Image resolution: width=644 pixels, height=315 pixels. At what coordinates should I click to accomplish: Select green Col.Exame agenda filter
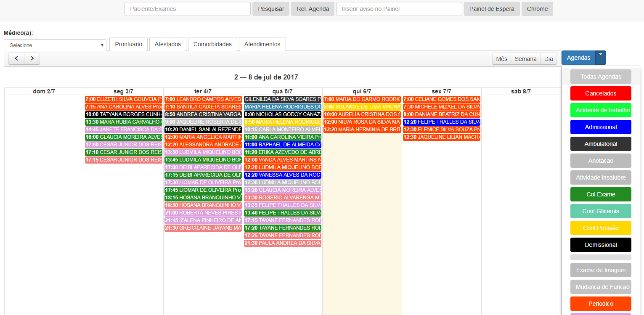(601, 194)
